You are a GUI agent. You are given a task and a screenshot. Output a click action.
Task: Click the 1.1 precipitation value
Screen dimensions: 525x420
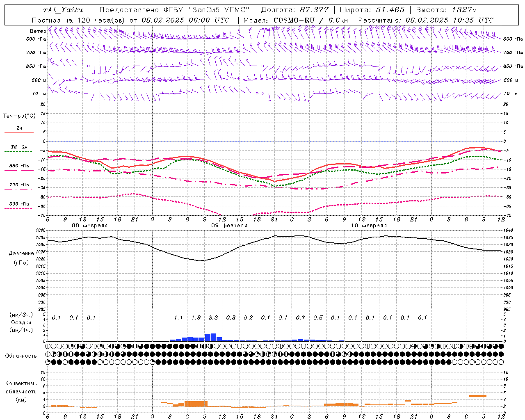tap(178, 317)
